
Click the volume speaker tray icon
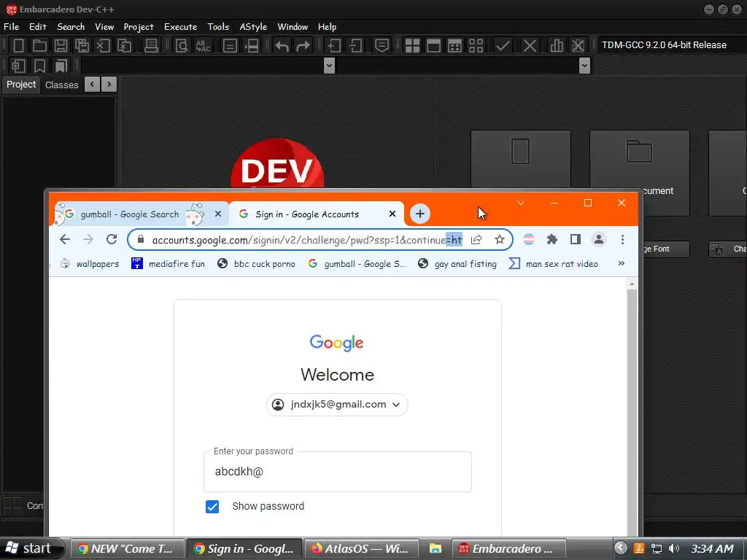[x=674, y=548]
